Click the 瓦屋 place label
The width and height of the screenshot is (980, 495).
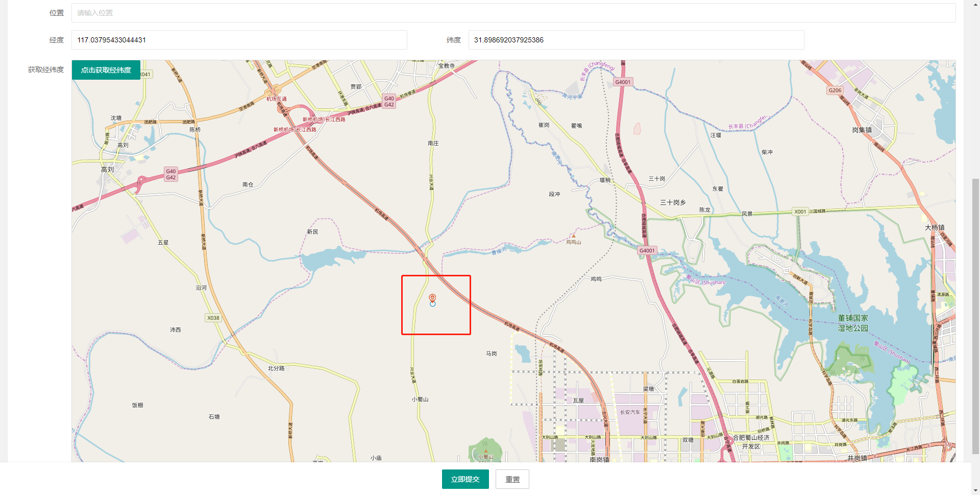point(578,400)
